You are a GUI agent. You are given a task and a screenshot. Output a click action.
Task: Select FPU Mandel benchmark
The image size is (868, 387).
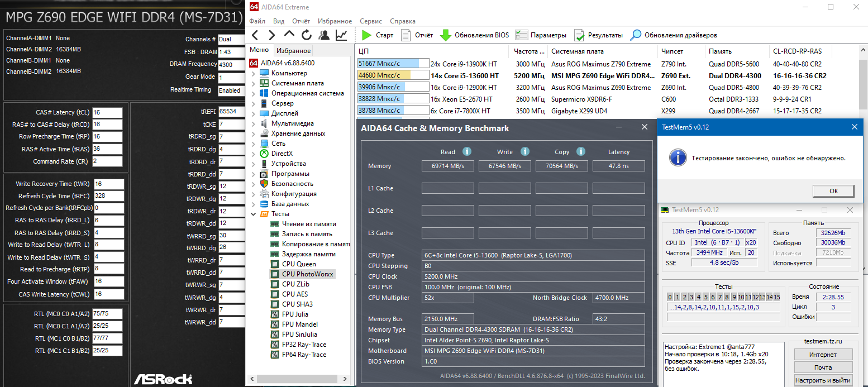click(x=294, y=324)
